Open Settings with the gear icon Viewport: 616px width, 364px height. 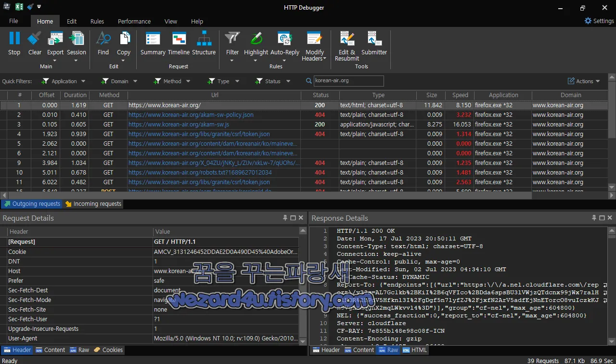[x=588, y=21]
